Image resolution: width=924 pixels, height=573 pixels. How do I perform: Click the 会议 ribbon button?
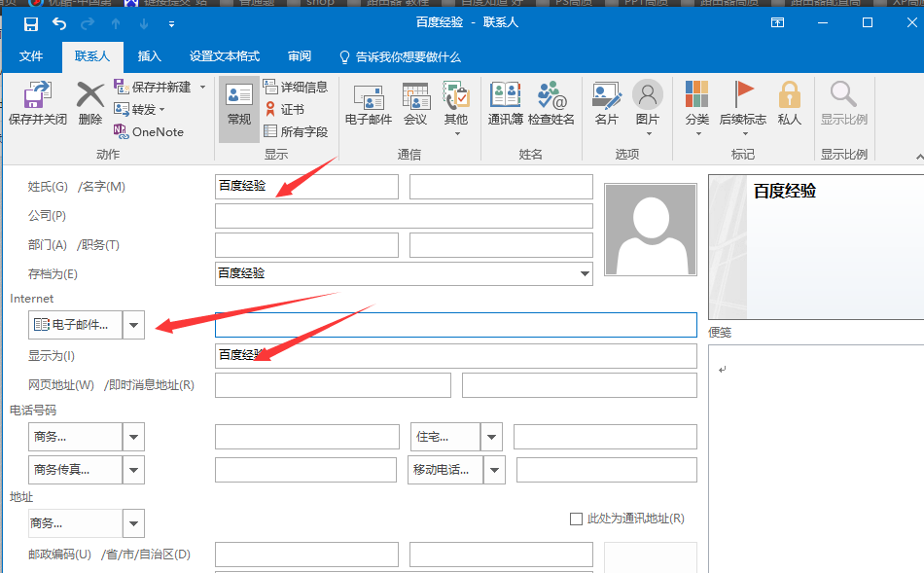tap(415, 105)
